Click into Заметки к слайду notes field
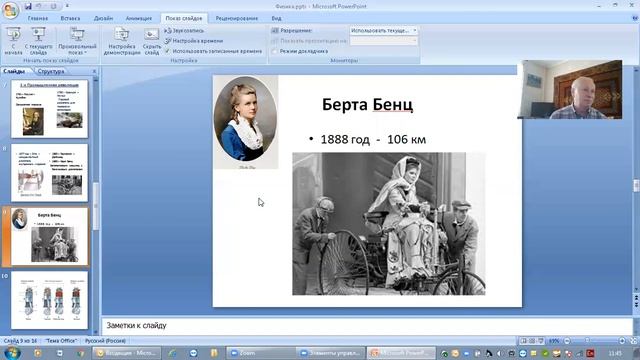This screenshot has width=640, height=360. [x=367, y=326]
